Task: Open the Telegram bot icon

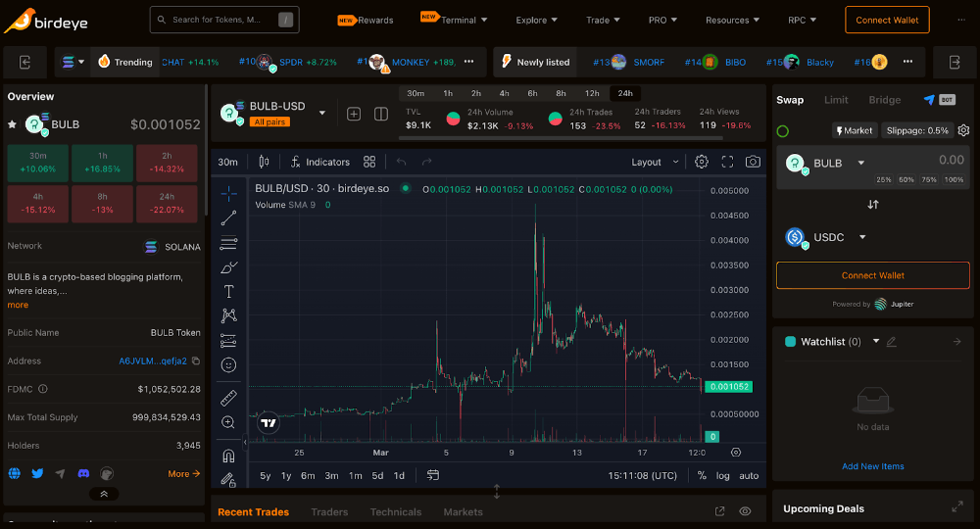Action: pos(929,100)
